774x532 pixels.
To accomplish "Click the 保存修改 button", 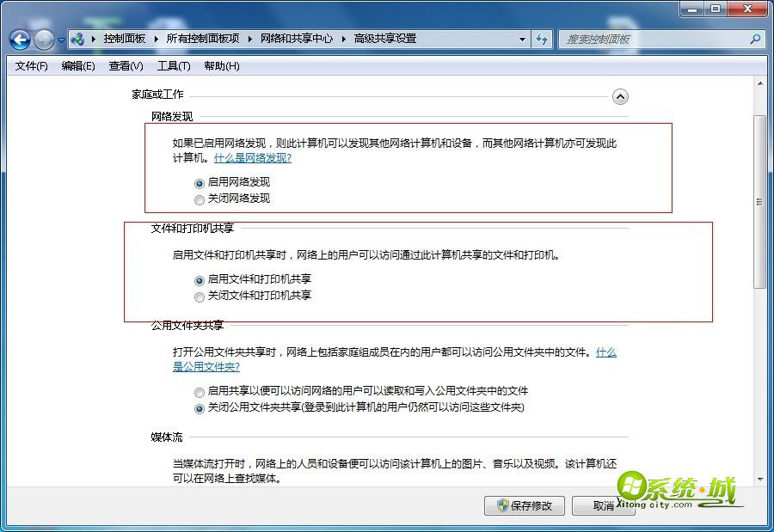I will pos(524,505).
